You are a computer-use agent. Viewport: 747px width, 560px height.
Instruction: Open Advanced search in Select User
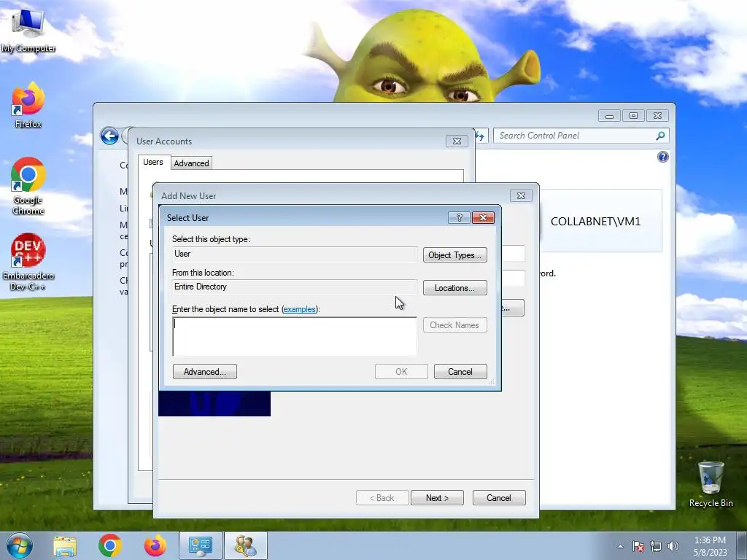tap(205, 371)
